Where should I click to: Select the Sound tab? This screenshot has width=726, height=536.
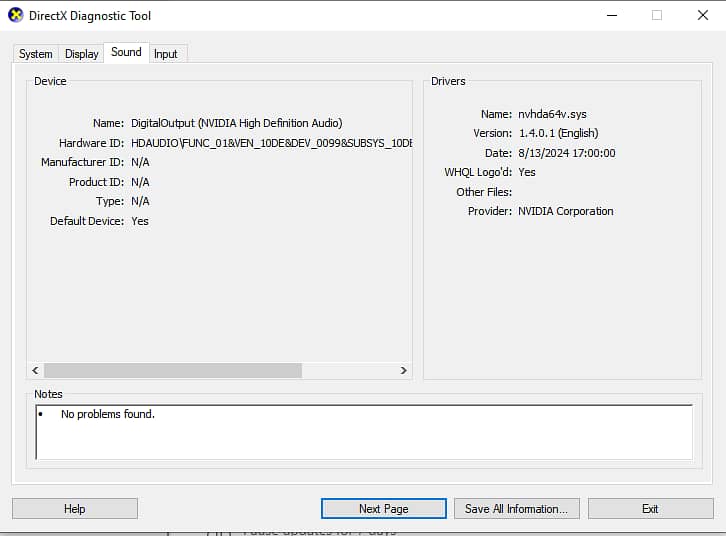point(126,52)
